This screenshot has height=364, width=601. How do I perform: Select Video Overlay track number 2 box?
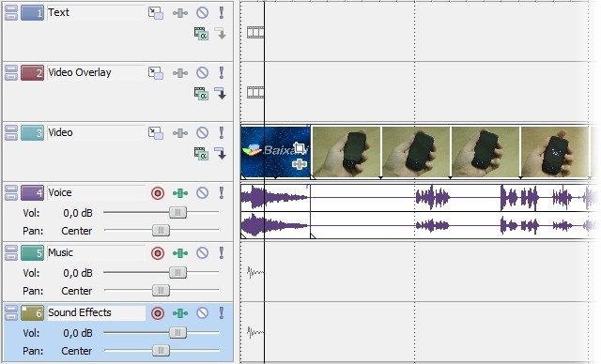pos(32,73)
